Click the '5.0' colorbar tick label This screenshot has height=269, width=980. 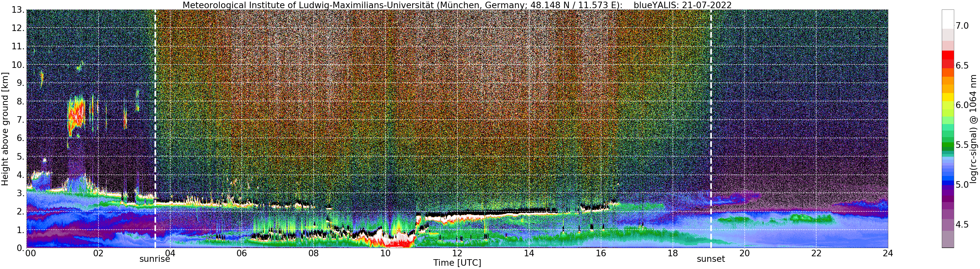pyautogui.click(x=962, y=184)
